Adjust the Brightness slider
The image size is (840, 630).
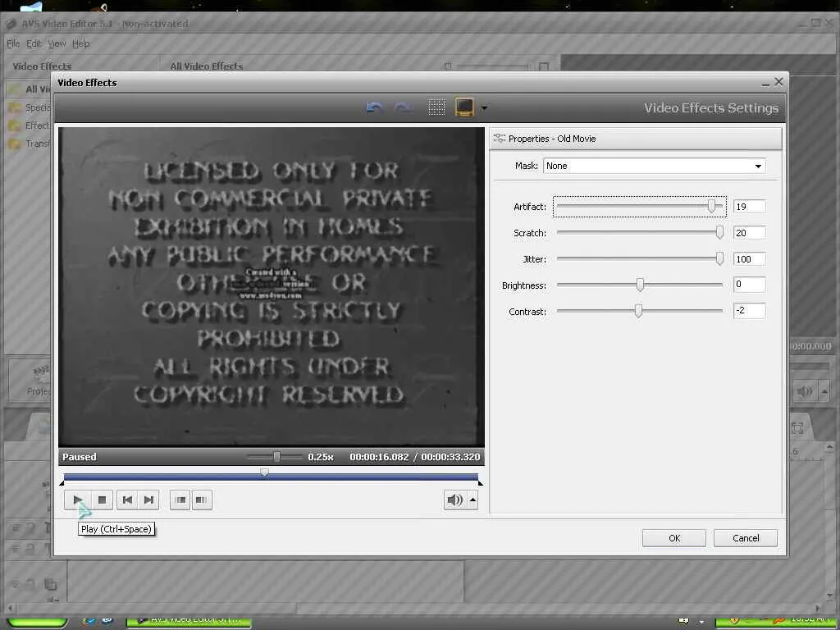pyautogui.click(x=640, y=285)
